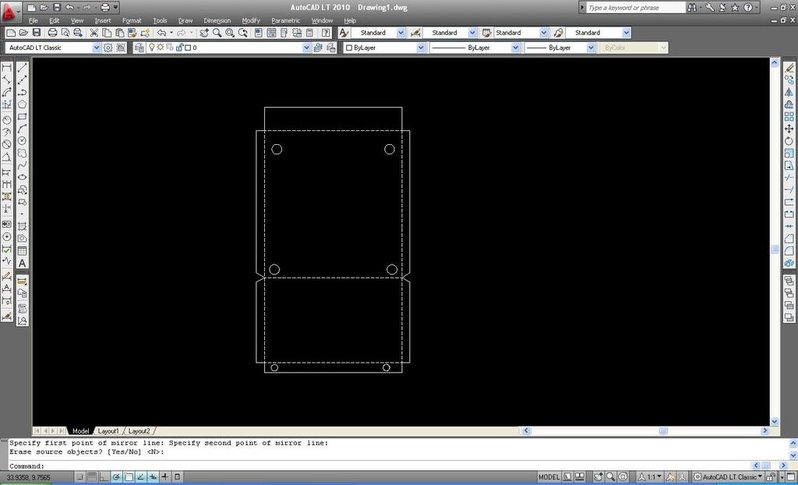Click the vertical scrollbar down arrow

[x=775, y=421]
